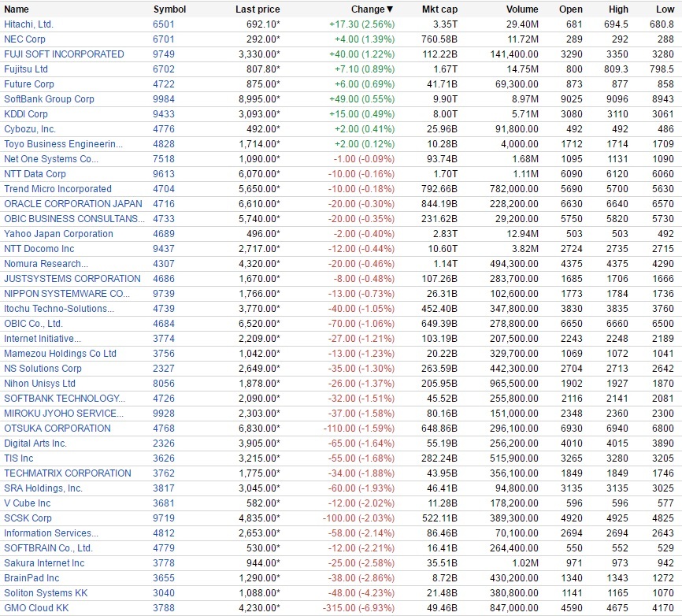Click symbol 4812 for Information Services
Image resolution: width=682 pixels, height=616 pixels.
(164, 533)
